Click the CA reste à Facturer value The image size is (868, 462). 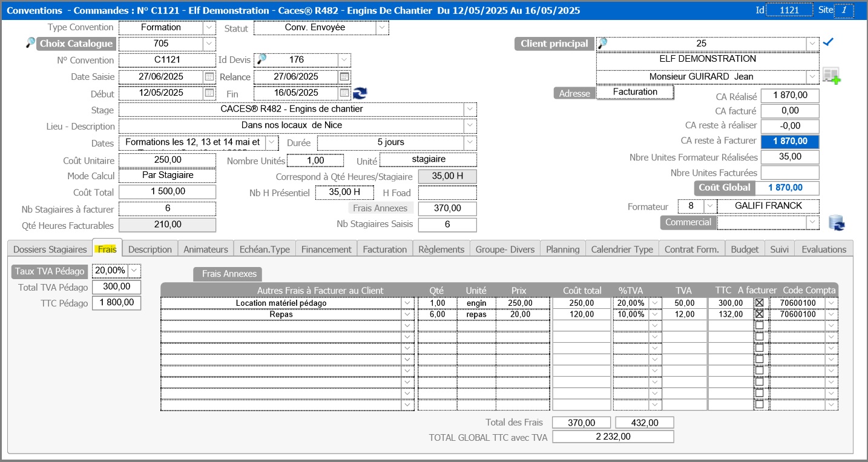tap(789, 141)
